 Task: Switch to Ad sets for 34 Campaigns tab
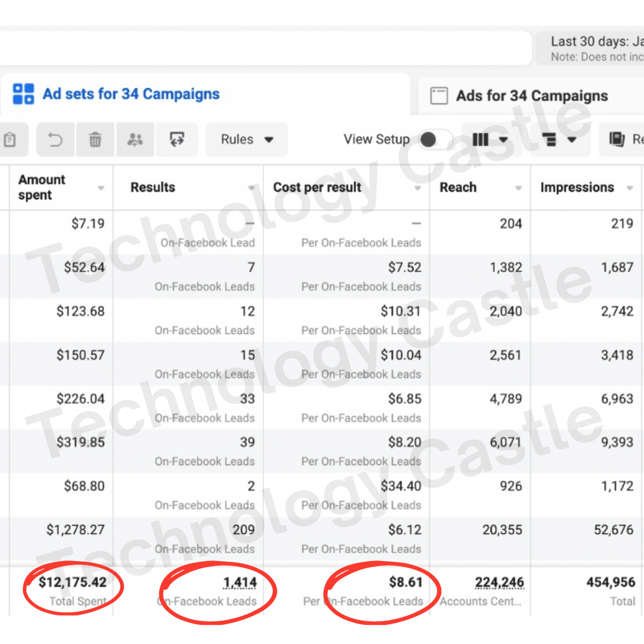pyautogui.click(x=131, y=94)
